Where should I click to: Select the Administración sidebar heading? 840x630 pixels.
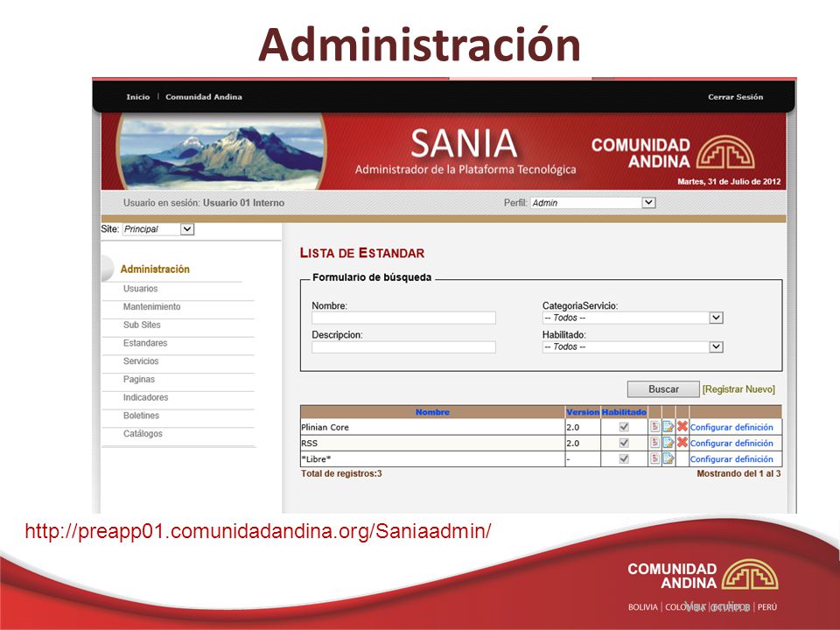[155, 269]
